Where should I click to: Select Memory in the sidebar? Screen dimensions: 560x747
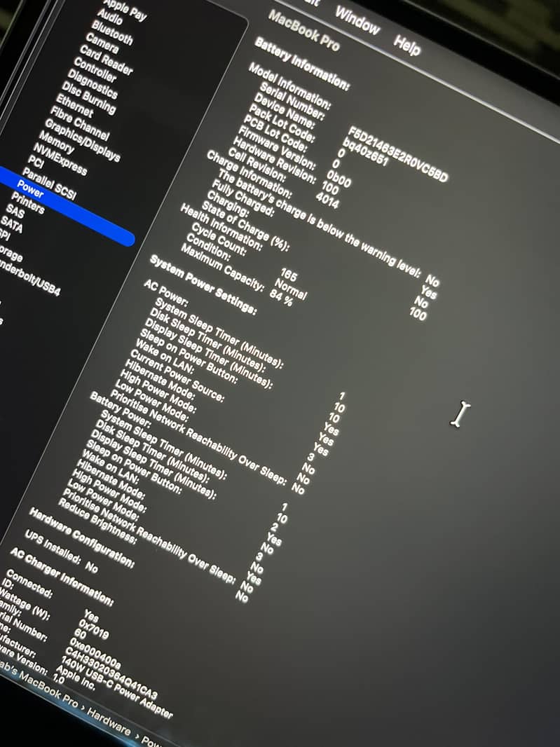click(57, 142)
